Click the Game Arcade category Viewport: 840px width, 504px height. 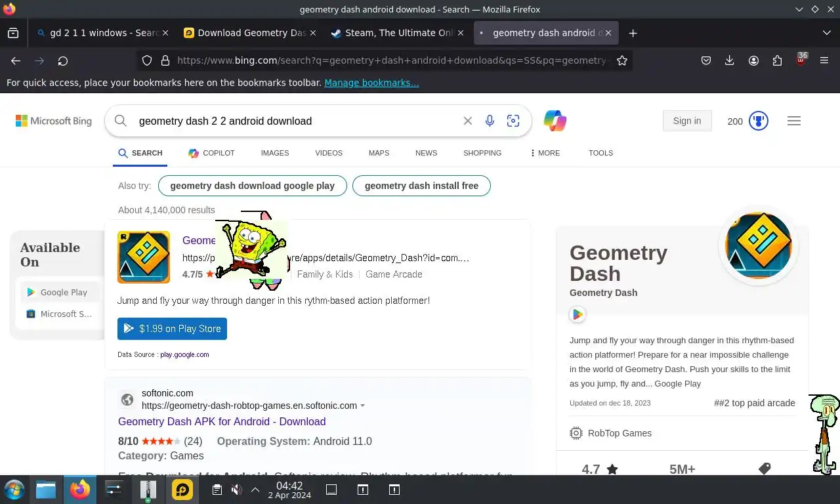point(394,274)
